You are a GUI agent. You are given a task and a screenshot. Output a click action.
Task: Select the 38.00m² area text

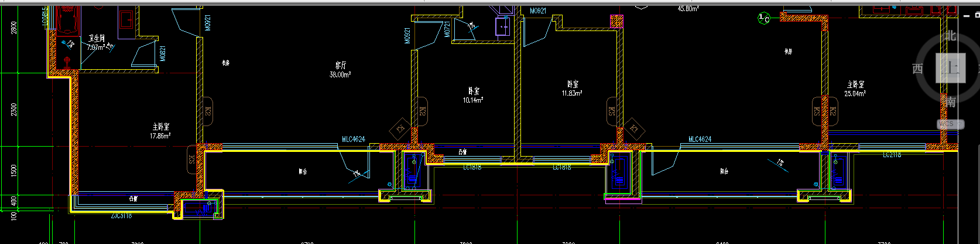coord(340,74)
